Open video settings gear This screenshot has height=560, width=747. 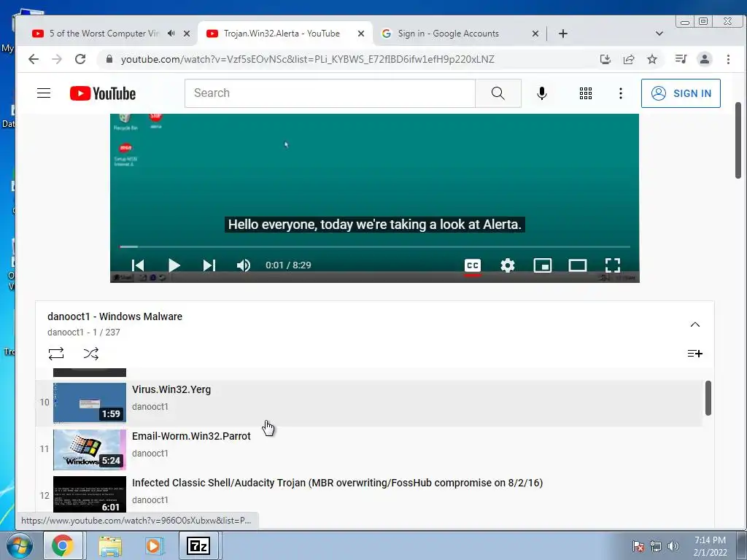pos(508,265)
